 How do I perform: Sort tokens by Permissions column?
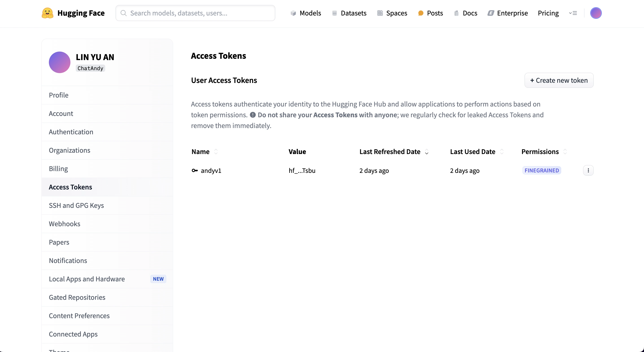click(x=565, y=152)
